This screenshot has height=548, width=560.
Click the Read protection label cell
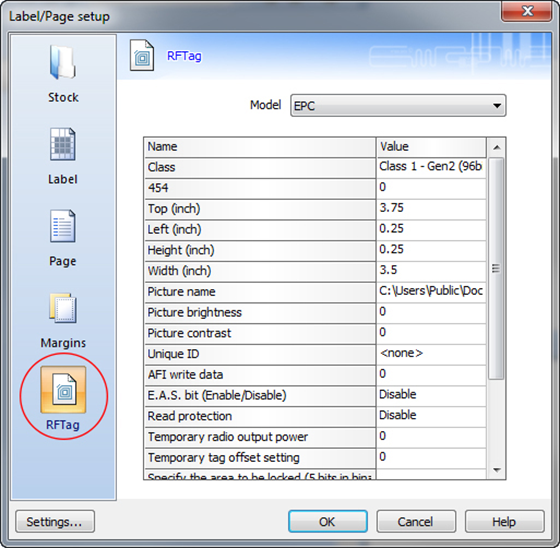pos(260,417)
